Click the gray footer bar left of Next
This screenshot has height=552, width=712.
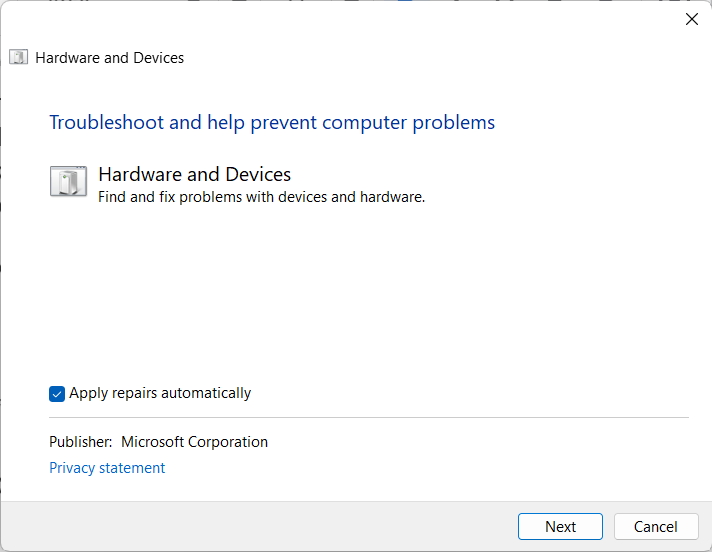(250, 527)
